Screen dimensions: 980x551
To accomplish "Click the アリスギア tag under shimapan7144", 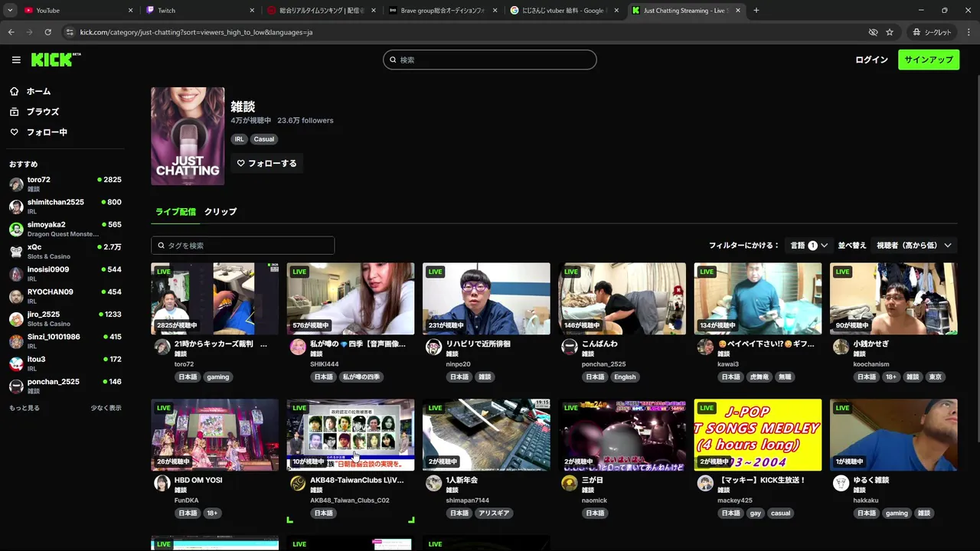I will pyautogui.click(x=492, y=514).
